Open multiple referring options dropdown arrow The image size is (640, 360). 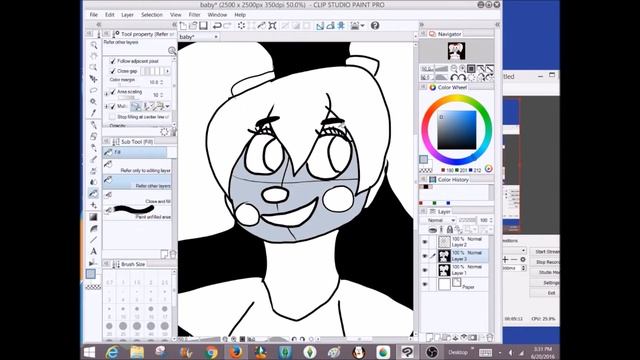pyautogui.click(x=167, y=107)
